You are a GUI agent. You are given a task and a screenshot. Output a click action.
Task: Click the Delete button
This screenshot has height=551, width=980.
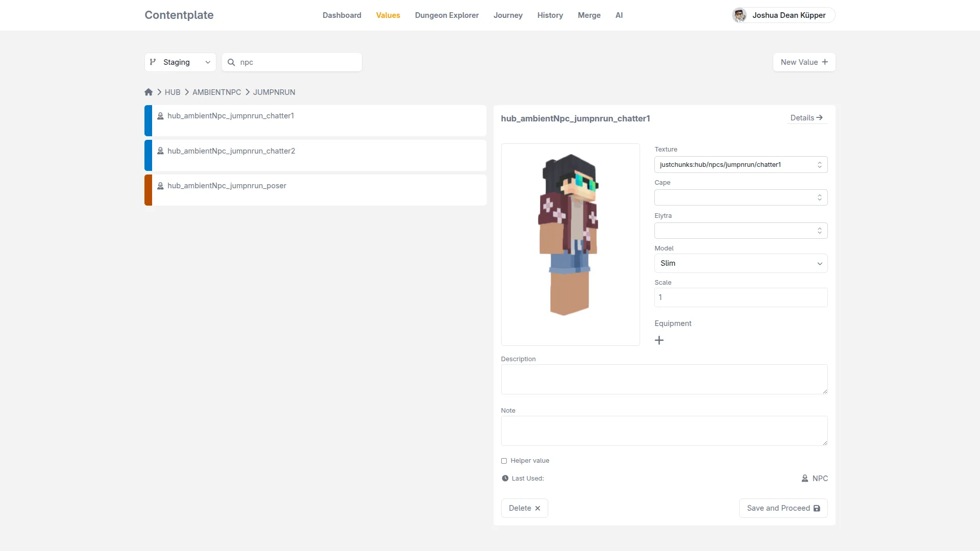(524, 508)
